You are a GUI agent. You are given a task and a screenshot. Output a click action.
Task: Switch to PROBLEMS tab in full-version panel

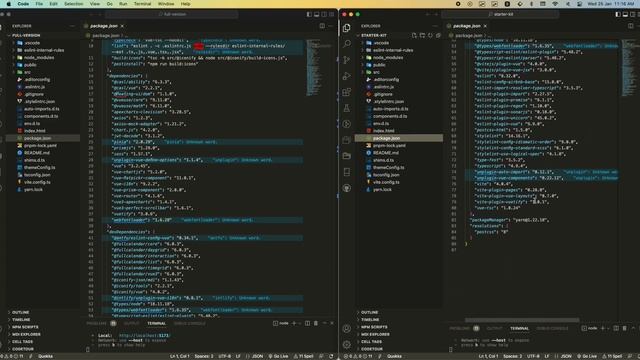coord(97,323)
